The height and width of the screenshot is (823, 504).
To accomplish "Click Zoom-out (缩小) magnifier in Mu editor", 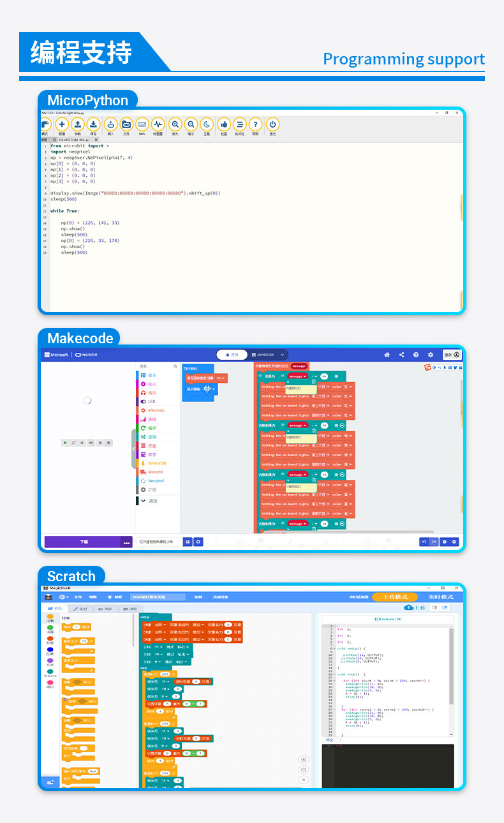I will (x=191, y=126).
